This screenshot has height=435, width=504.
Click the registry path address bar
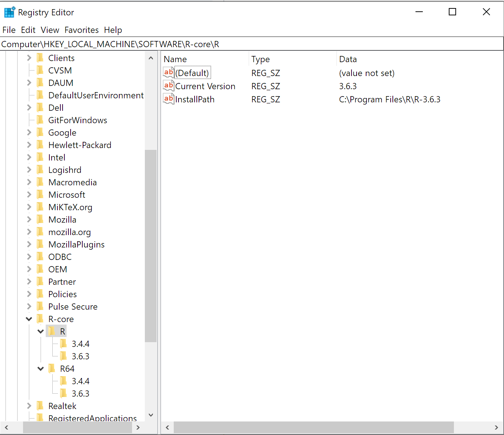(252, 44)
